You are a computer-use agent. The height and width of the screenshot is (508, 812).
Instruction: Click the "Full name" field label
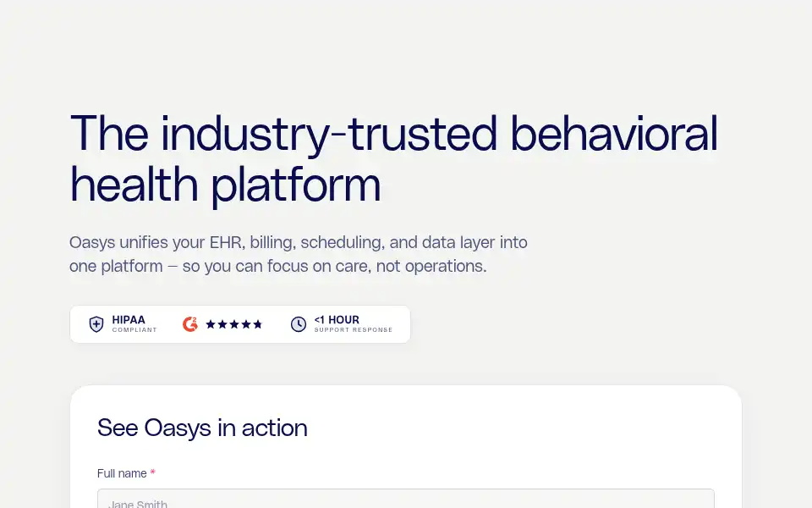pos(122,474)
